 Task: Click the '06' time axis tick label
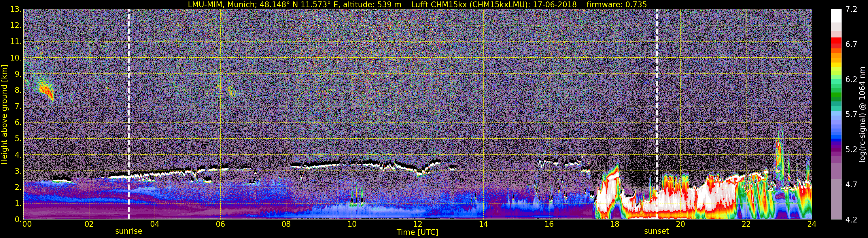(x=220, y=224)
